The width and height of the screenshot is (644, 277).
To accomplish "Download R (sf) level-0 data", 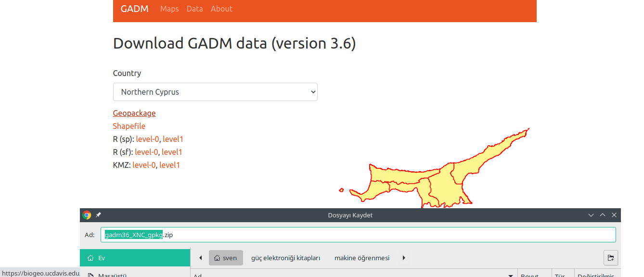I will click(x=146, y=152).
